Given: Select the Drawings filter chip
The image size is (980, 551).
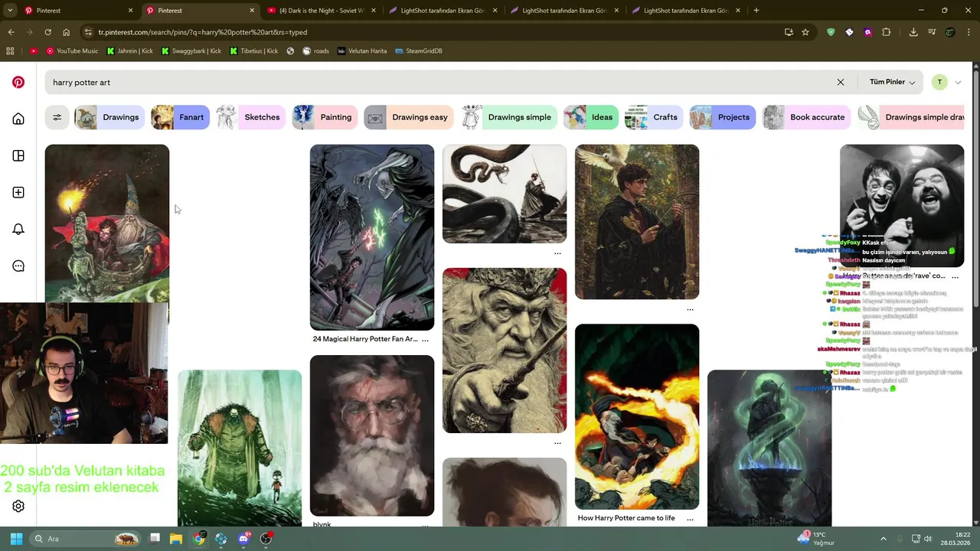Looking at the screenshot, I should click(x=109, y=117).
